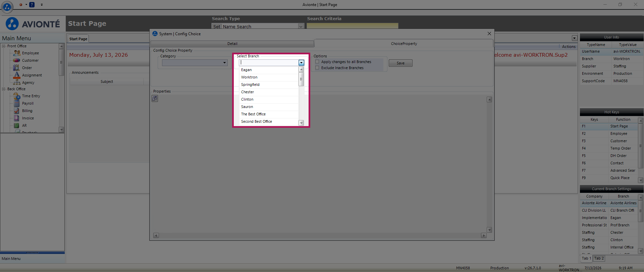Toggle the Select Branch dropdown arrow
This screenshot has width=644, height=272.
click(x=301, y=63)
